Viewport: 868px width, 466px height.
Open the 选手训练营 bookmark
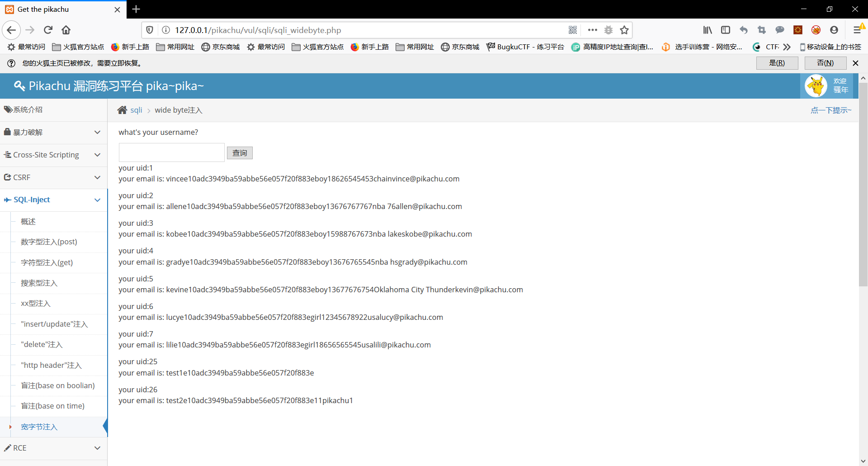(702, 47)
